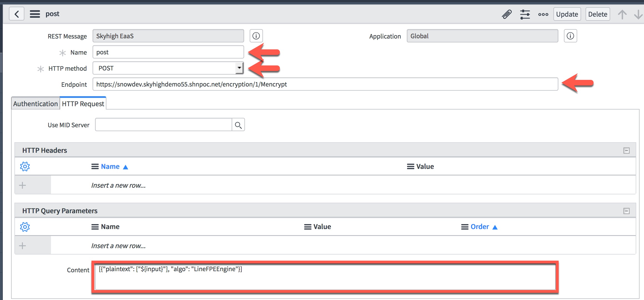Click the paperclip attachments icon

(x=507, y=14)
